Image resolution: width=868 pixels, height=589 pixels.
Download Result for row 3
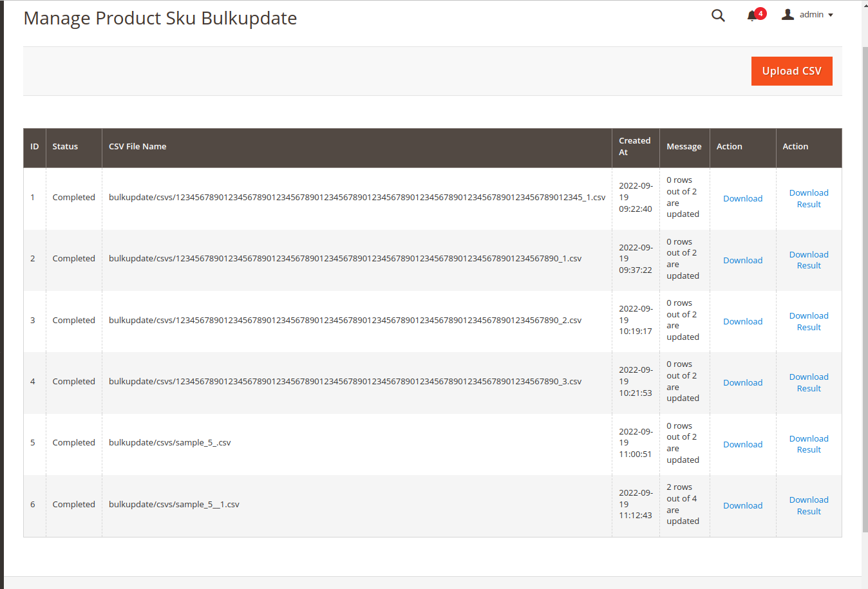[x=809, y=321]
